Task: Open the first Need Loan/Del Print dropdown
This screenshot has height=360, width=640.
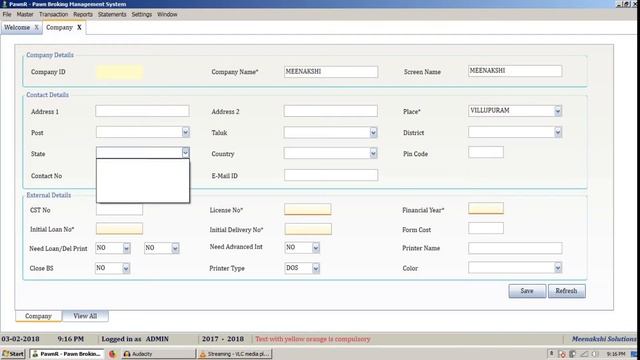Action: click(x=127, y=248)
